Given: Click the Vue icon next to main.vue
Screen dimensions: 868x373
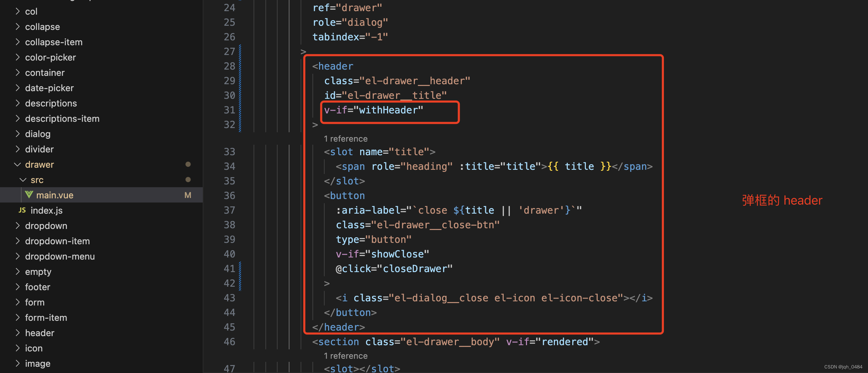Looking at the screenshot, I should pyautogui.click(x=29, y=195).
